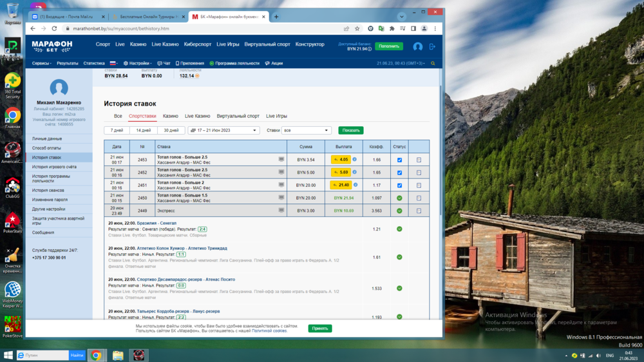This screenshot has width=644, height=362.
Task: Open Киберспорт in the main menu
Action: pyautogui.click(x=197, y=44)
